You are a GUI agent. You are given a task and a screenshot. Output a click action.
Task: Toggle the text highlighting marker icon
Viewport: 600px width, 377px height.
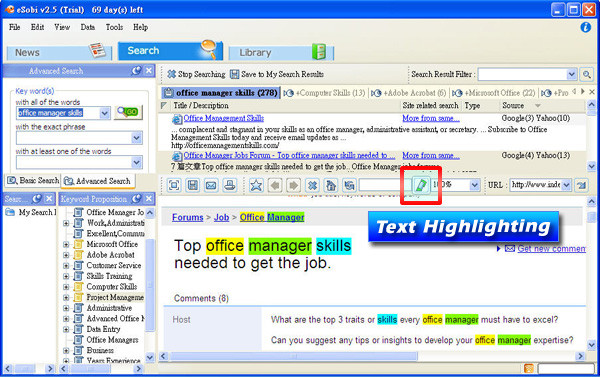point(421,185)
